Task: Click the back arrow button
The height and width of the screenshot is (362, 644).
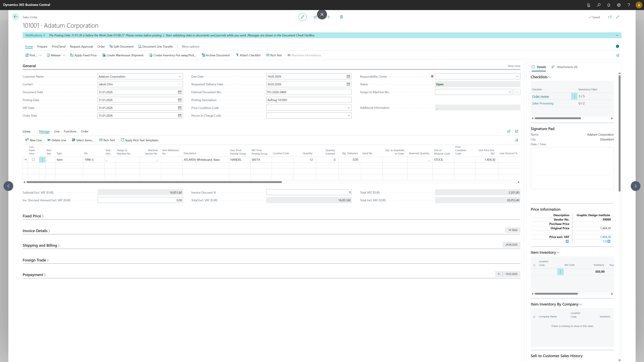Action: click(15, 17)
